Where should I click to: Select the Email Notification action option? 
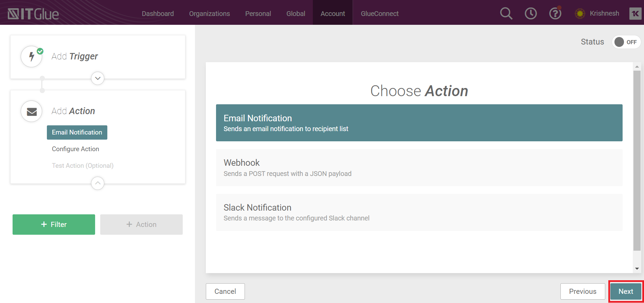[419, 123]
